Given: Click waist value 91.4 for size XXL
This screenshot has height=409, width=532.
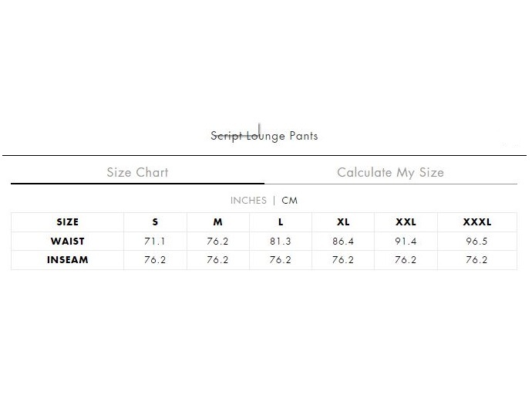Looking at the screenshot, I should [406, 242].
